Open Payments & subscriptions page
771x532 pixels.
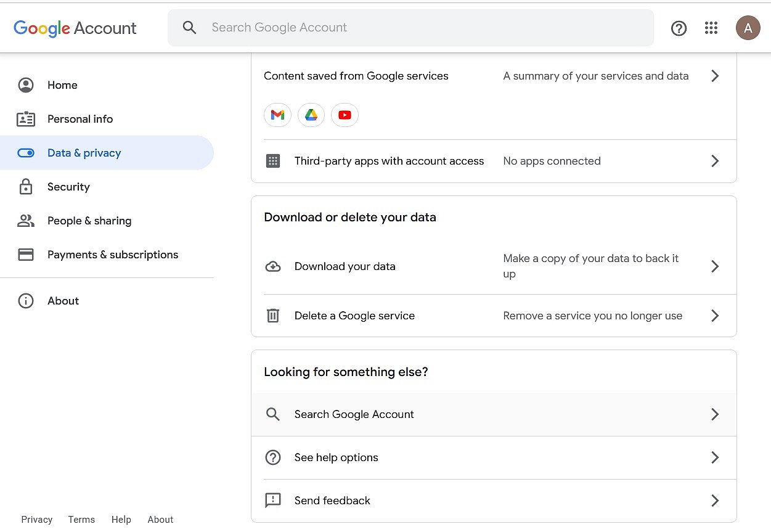point(107,255)
